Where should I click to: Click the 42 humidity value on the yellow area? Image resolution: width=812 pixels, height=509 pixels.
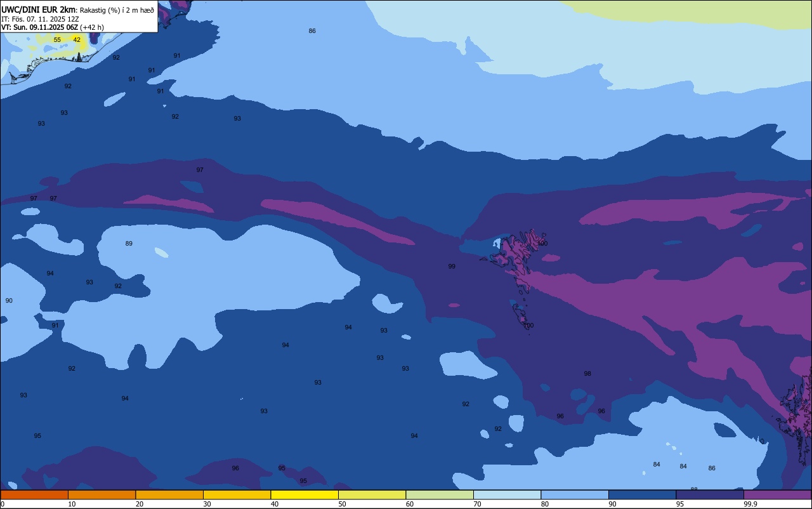point(77,39)
